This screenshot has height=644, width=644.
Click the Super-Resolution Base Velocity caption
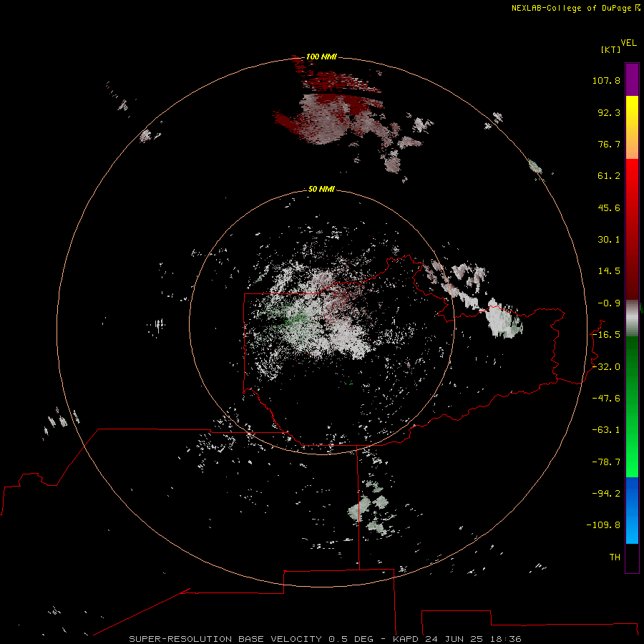pyautogui.click(x=326, y=639)
